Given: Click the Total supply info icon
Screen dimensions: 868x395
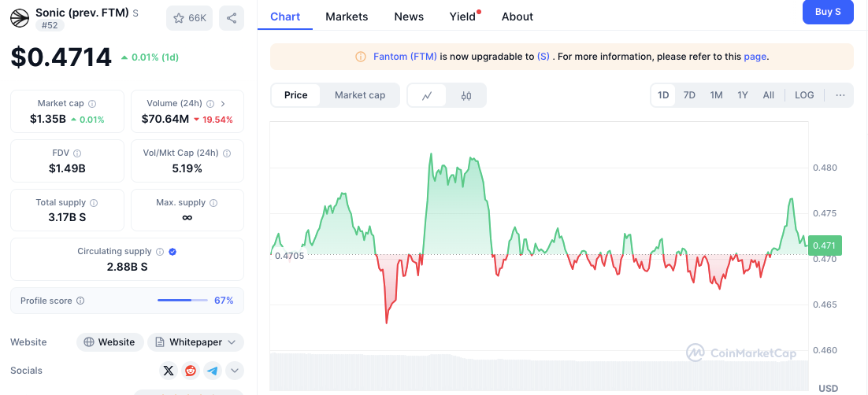Looking at the screenshot, I should (94, 203).
